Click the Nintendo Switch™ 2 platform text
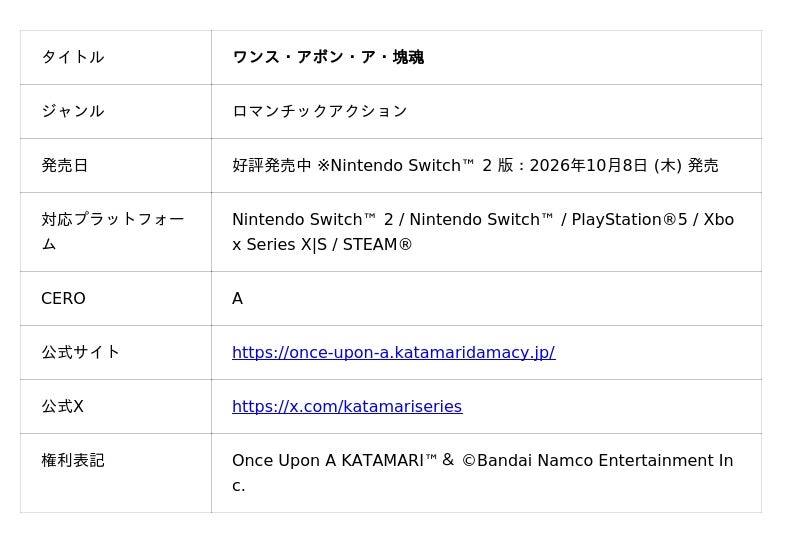This screenshot has width=800, height=543. tap(313, 219)
